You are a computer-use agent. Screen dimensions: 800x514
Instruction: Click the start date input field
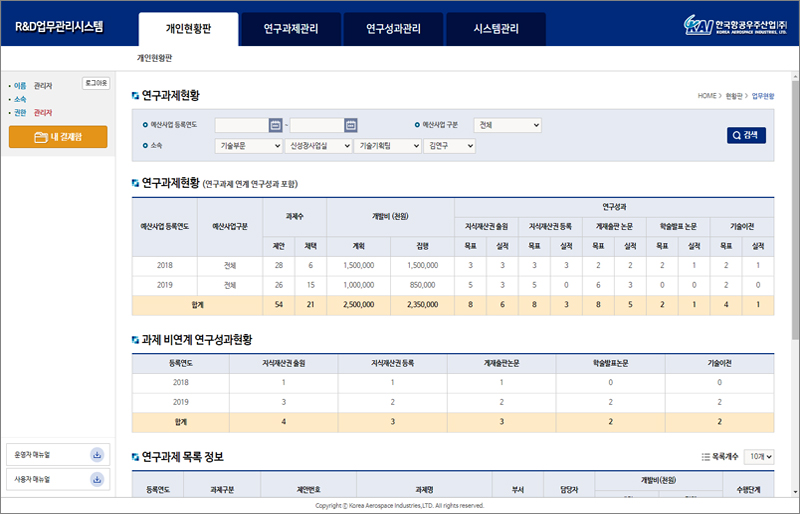pyautogui.click(x=241, y=125)
